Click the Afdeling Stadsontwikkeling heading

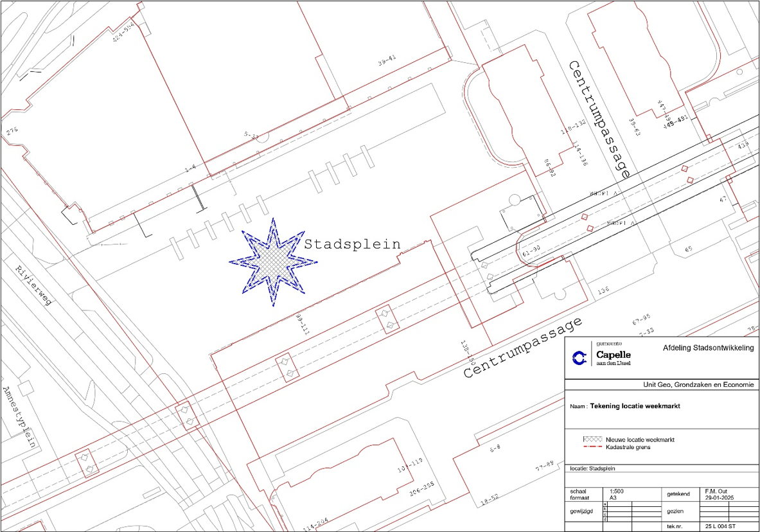pos(709,348)
